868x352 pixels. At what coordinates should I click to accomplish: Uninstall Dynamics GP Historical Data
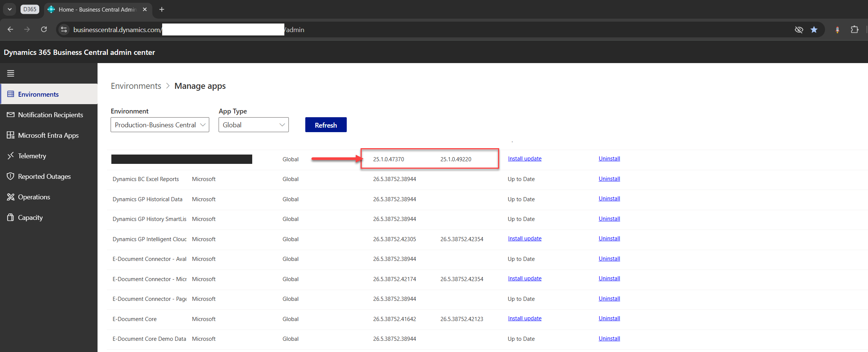609,199
